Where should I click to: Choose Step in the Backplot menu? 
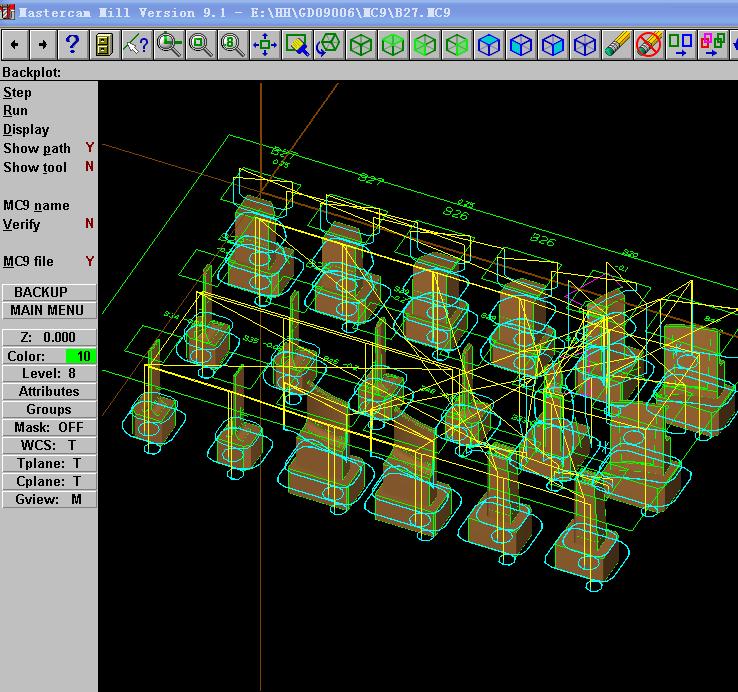coord(17,92)
